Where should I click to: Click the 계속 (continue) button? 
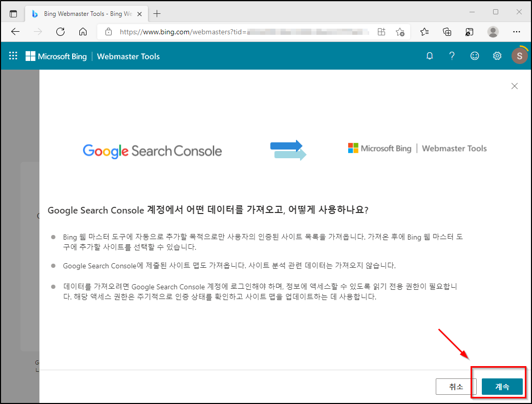click(502, 387)
